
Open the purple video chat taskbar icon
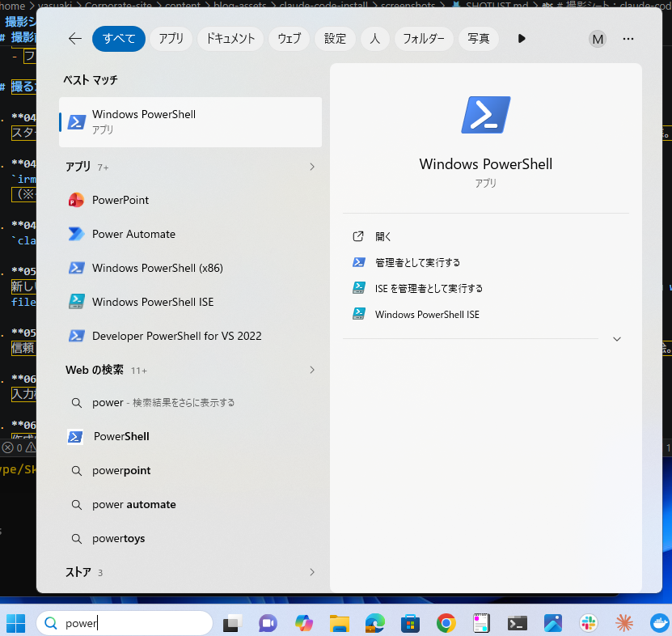268,623
